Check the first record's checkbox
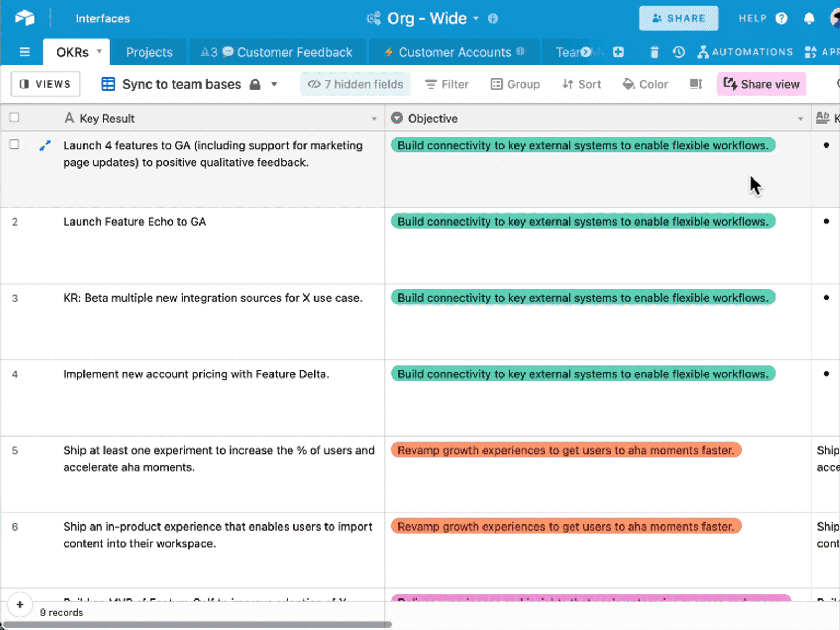 (x=15, y=144)
